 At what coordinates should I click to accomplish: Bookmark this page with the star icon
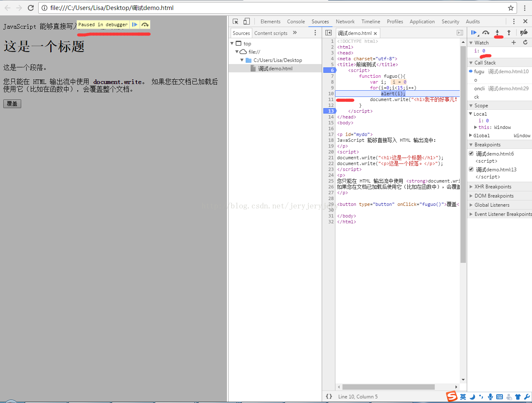click(511, 7)
